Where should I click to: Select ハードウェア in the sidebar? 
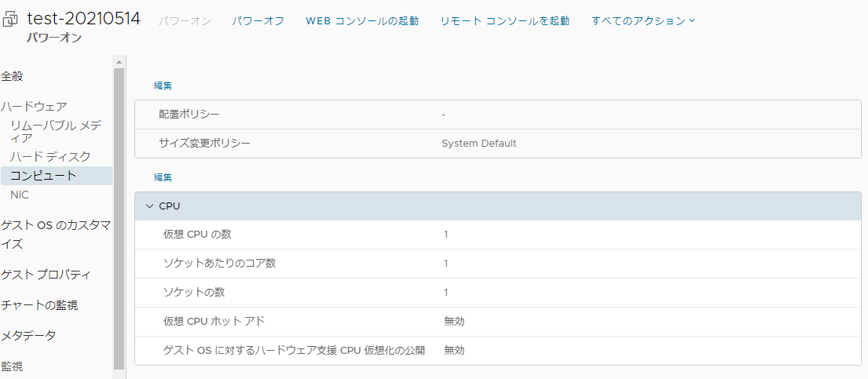click(34, 106)
